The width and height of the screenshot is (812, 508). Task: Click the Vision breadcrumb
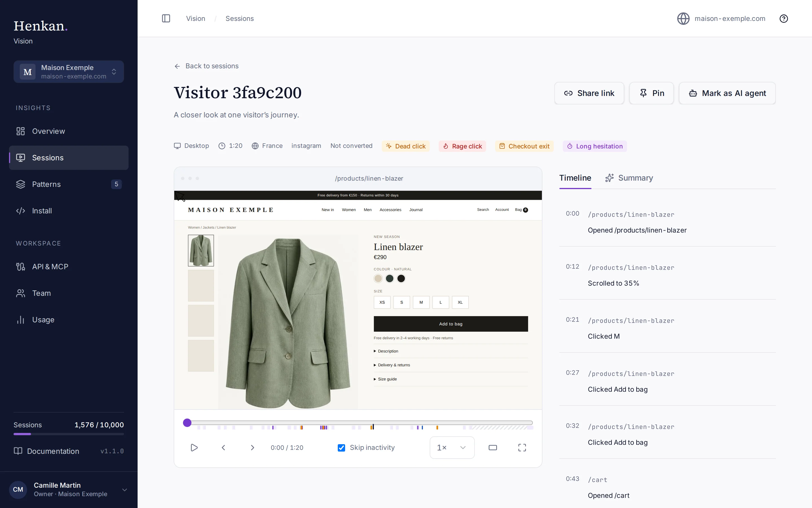tap(196, 18)
